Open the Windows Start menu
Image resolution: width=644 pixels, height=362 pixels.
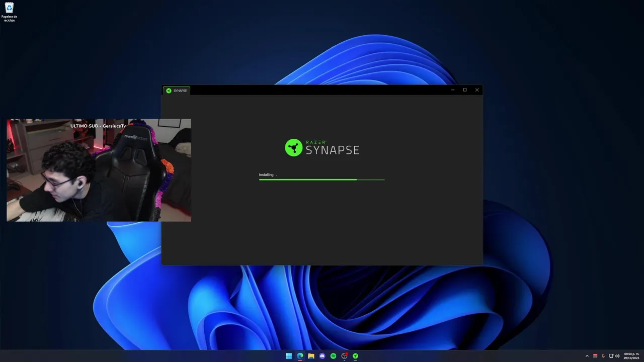[x=289, y=356]
